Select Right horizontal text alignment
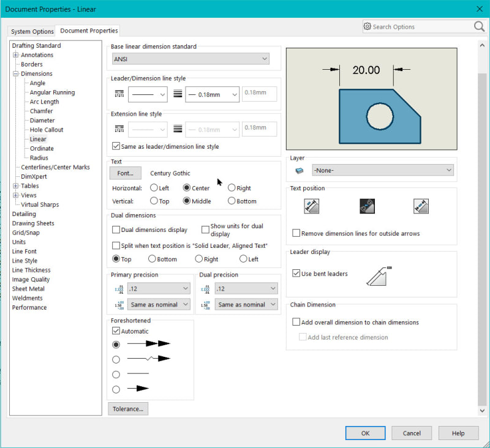This screenshot has height=448, width=490. pyautogui.click(x=232, y=188)
